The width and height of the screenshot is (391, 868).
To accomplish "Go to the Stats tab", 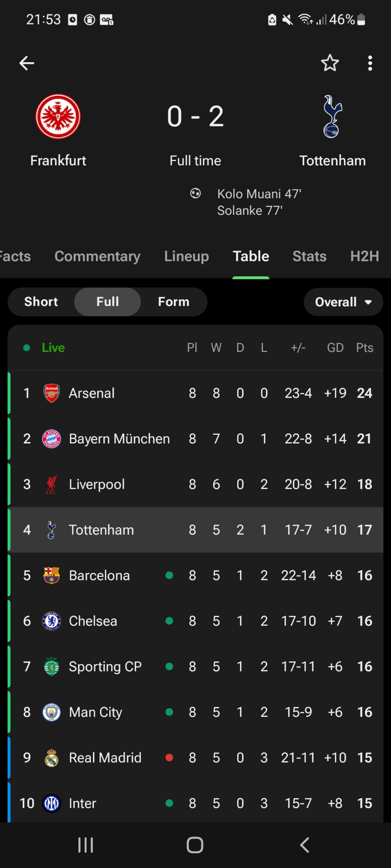I will (x=309, y=256).
